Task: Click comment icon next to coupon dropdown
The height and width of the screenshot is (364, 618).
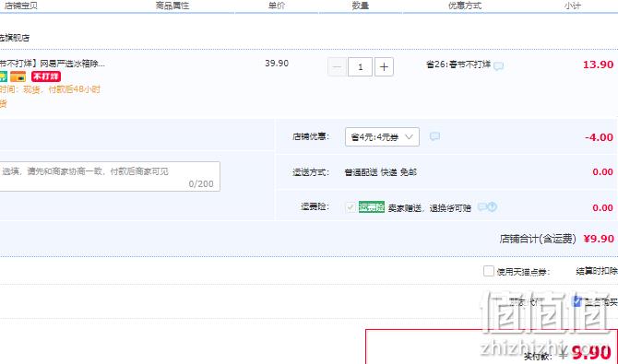Action: (x=434, y=136)
